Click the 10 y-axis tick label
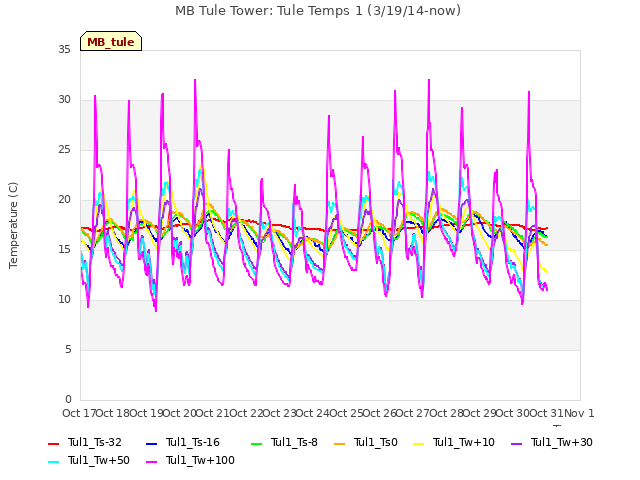This screenshot has height=480, width=640. click(x=64, y=300)
